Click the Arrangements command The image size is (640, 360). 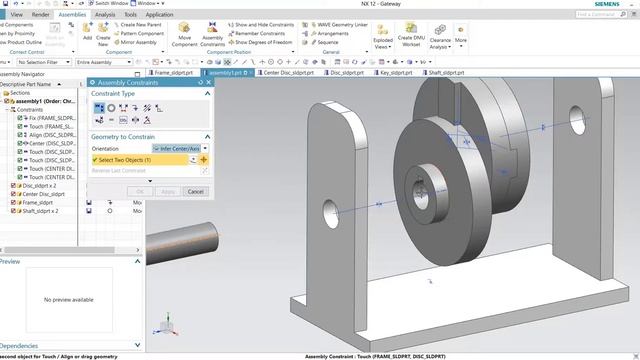point(330,33)
